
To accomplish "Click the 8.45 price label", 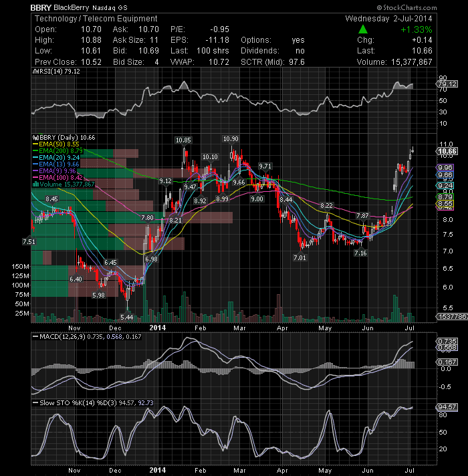I will pyautogui.click(x=51, y=199).
